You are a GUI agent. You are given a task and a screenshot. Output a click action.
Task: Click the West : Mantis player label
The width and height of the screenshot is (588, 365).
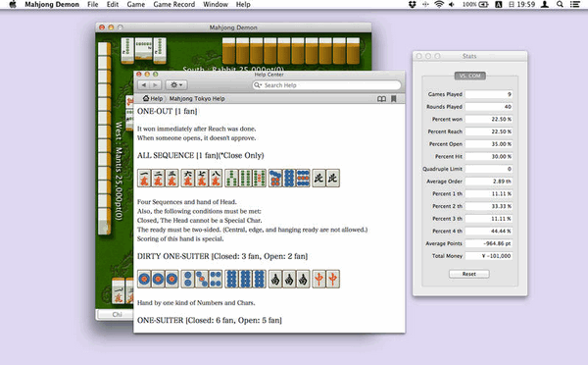(119, 171)
